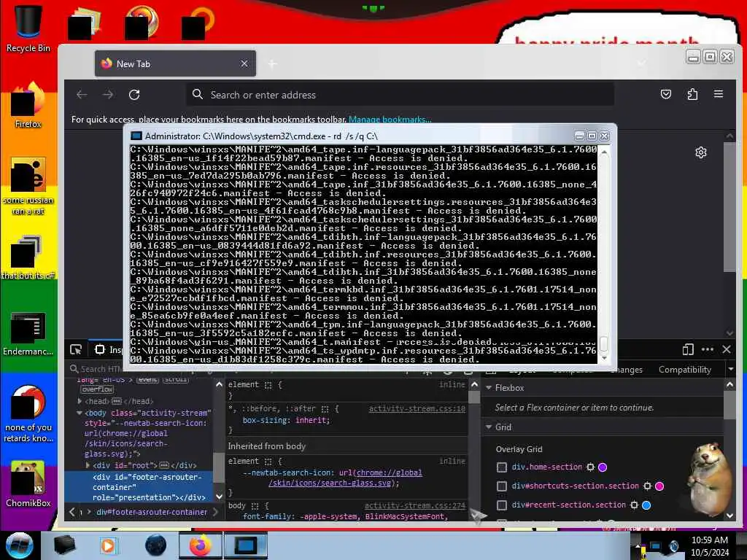
Task: Click the Windows Start orb
Action: click(x=19, y=545)
